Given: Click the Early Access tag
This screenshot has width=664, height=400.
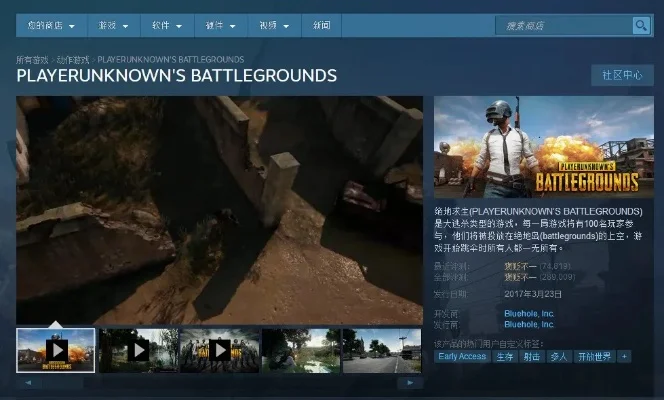Looking at the screenshot, I should [462, 356].
